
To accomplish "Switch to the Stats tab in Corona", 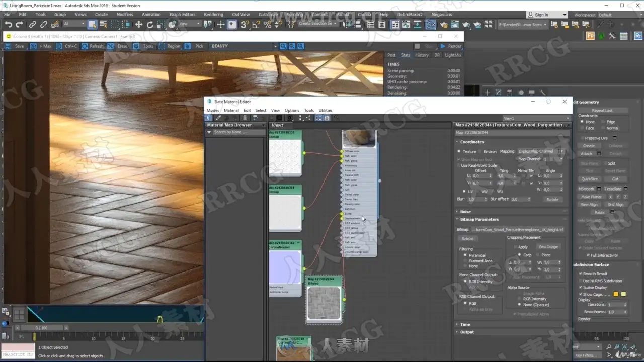I will [406, 55].
